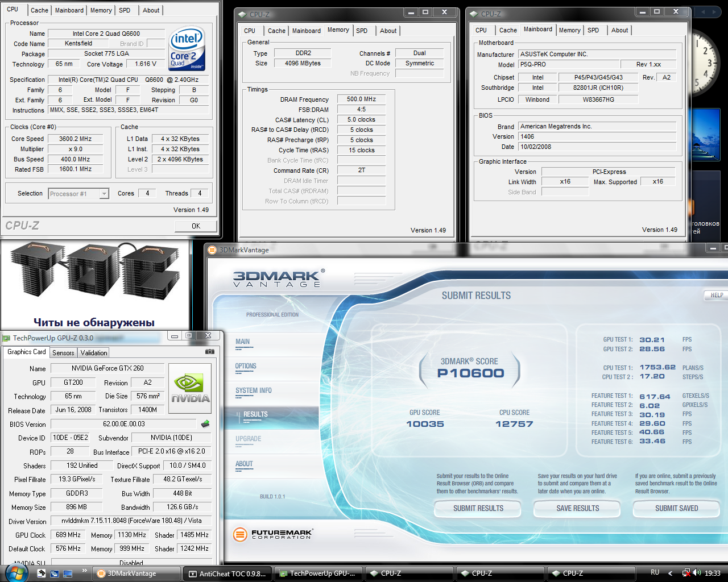Click the 3DMark Vantage logo
Viewport: 728px width, 582px height.
pos(279,278)
